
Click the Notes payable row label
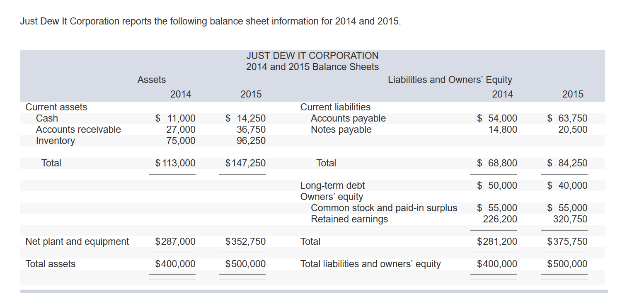coord(341,129)
